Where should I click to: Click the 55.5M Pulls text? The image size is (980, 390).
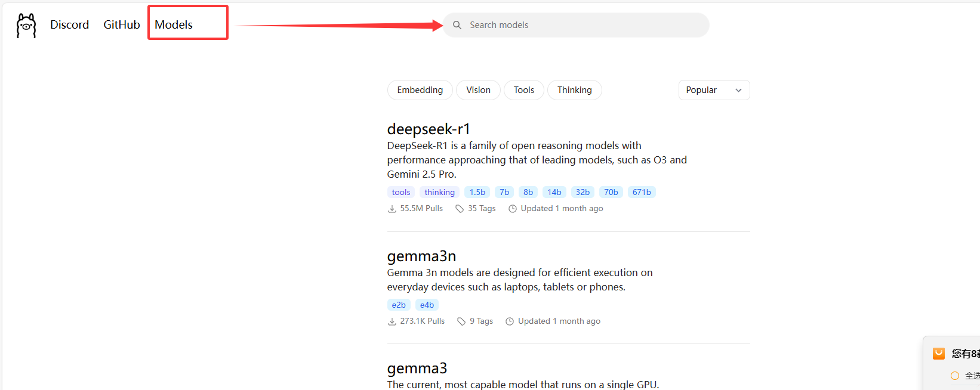point(421,209)
